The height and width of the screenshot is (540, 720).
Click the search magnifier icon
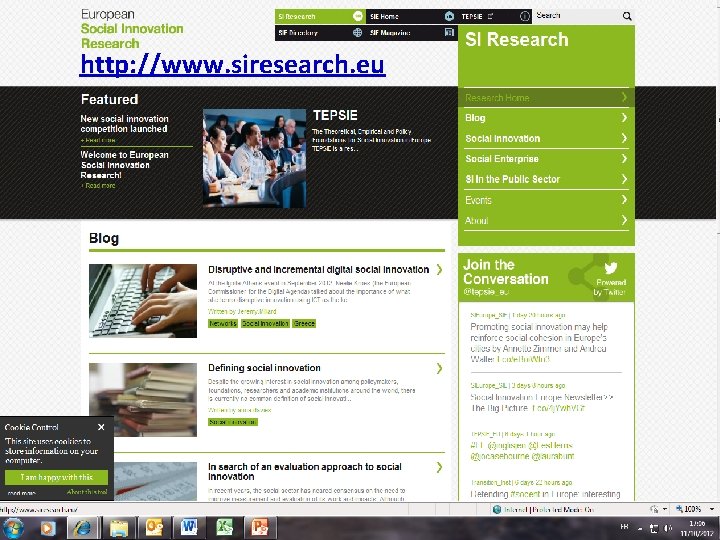(x=627, y=17)
